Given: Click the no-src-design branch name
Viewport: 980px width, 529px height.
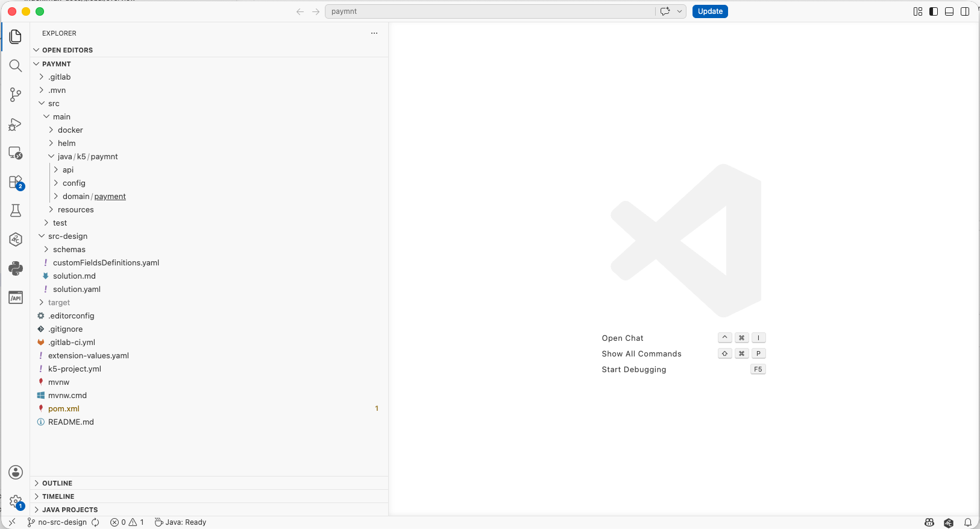Looking at the screenshot, I should pyautogui.click(x=62, y=522).
